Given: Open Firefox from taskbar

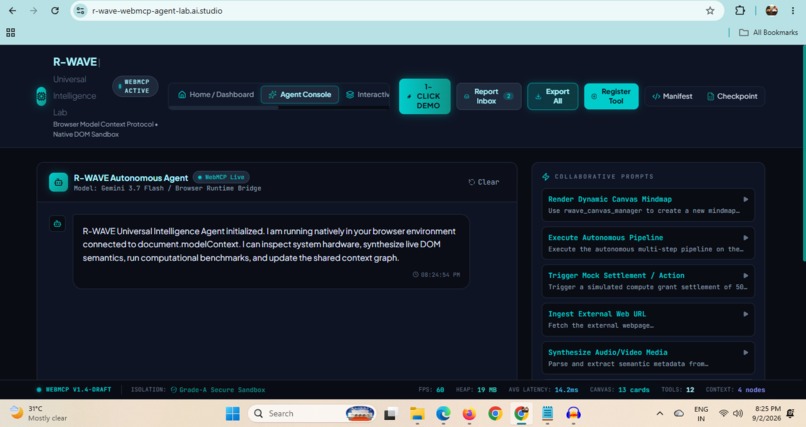Looking at the screenshot, I should point(469,413).
